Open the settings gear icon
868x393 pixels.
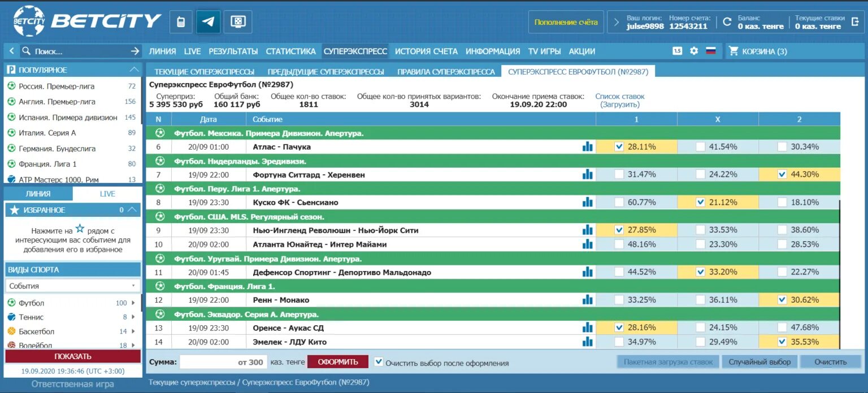[x=694, y=51]
